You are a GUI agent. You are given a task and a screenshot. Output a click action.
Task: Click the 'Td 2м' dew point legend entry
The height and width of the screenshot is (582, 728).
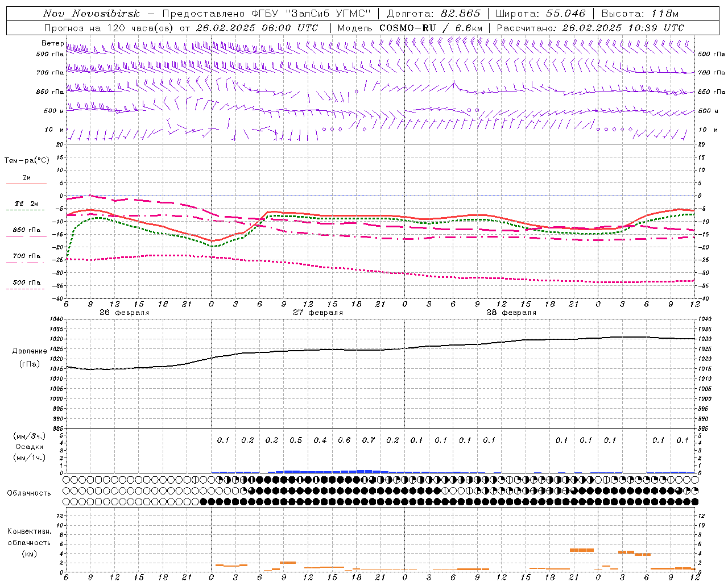27,203
